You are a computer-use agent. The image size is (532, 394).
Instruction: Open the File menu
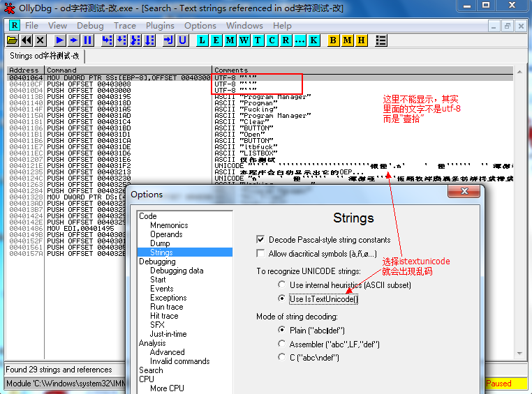(31, 26)
